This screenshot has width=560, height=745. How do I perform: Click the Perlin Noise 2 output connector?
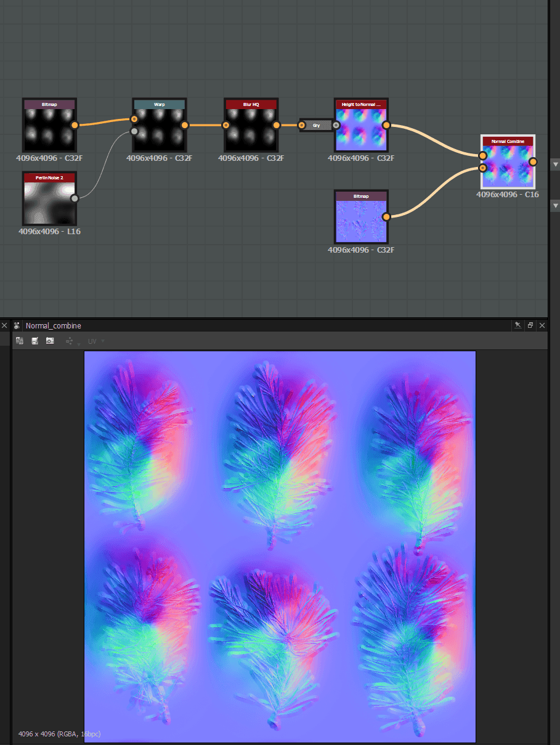75,198
